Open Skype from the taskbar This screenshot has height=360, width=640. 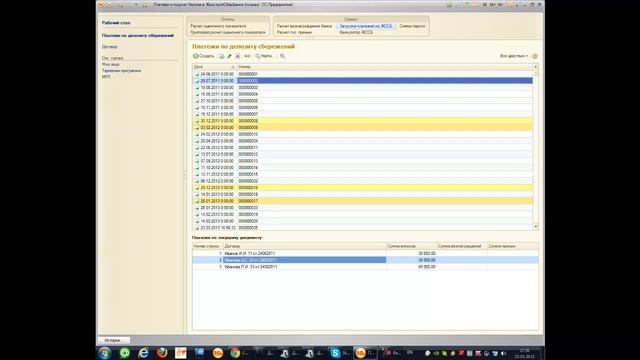tap(335, 353)
